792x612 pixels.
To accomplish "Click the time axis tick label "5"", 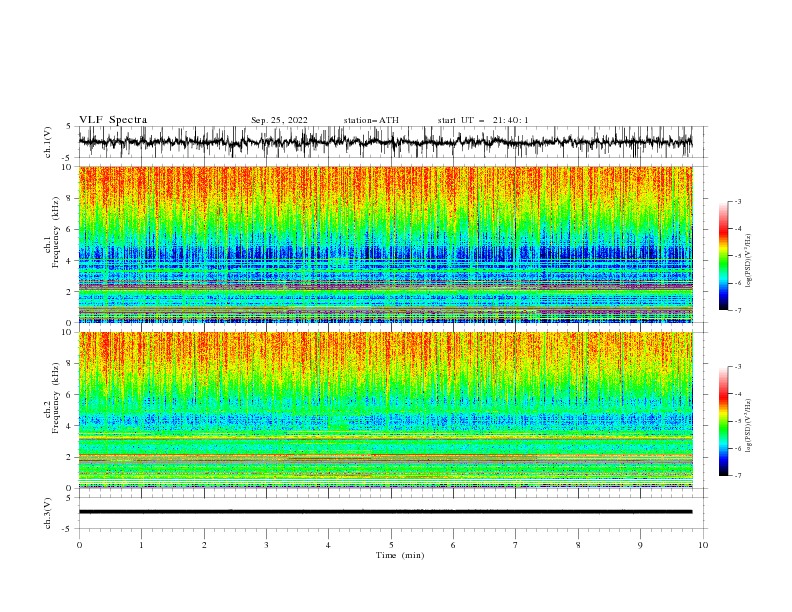I will (x=391, y=545).
